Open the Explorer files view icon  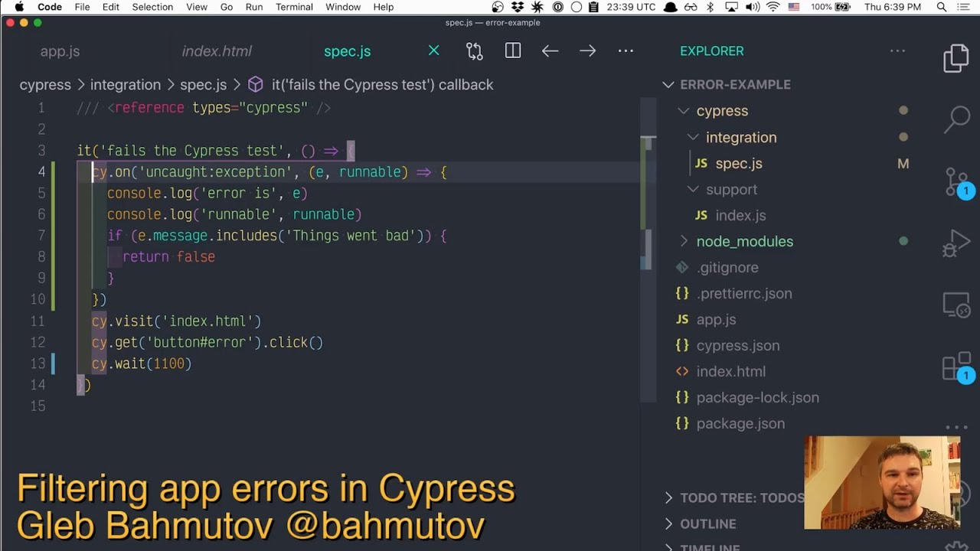coord(955,59)
